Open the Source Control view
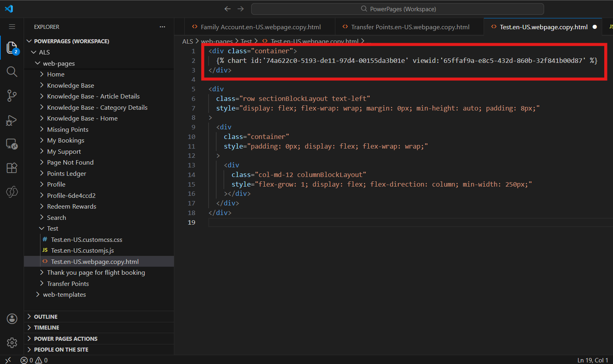The width and height of the screenshot is (613, 364). click(12, 96)
